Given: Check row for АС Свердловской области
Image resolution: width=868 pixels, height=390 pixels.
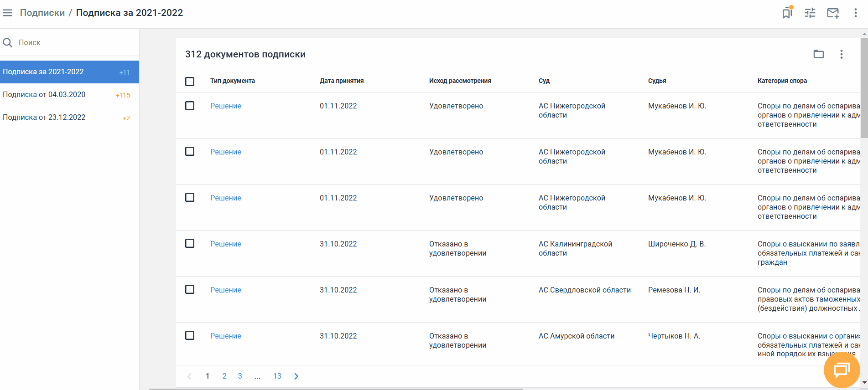Looking at the screenshot, I should click(190, 289).
